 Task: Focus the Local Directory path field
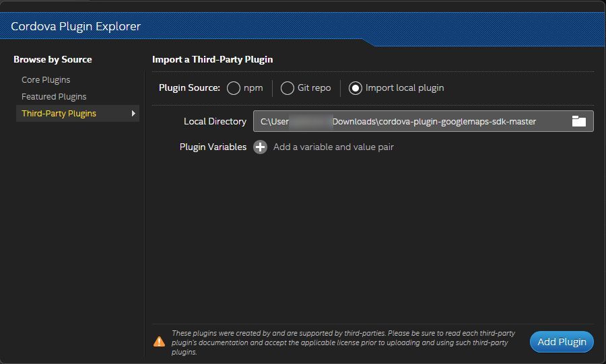coord(411,121)
